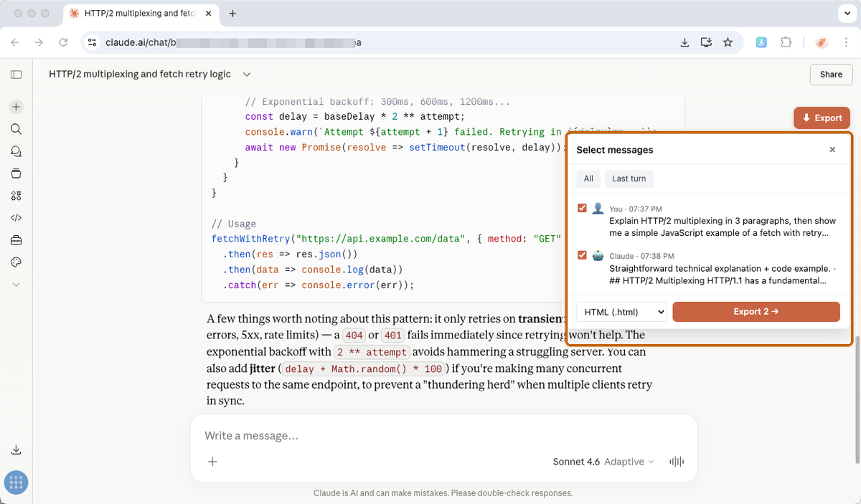Click the 401 inline code chip
This screenshot has width=861, height=504.
pyautogui.click(x=393, y=336)
